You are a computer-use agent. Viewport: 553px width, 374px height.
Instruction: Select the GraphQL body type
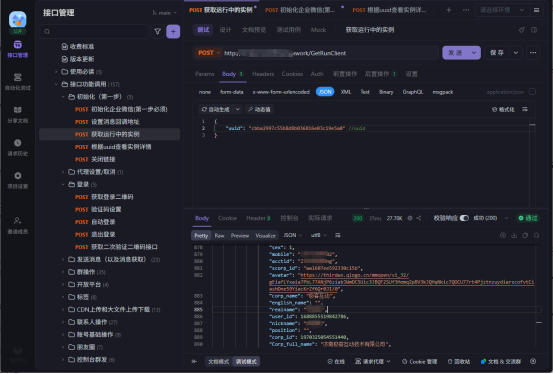[x=413, y=92]
